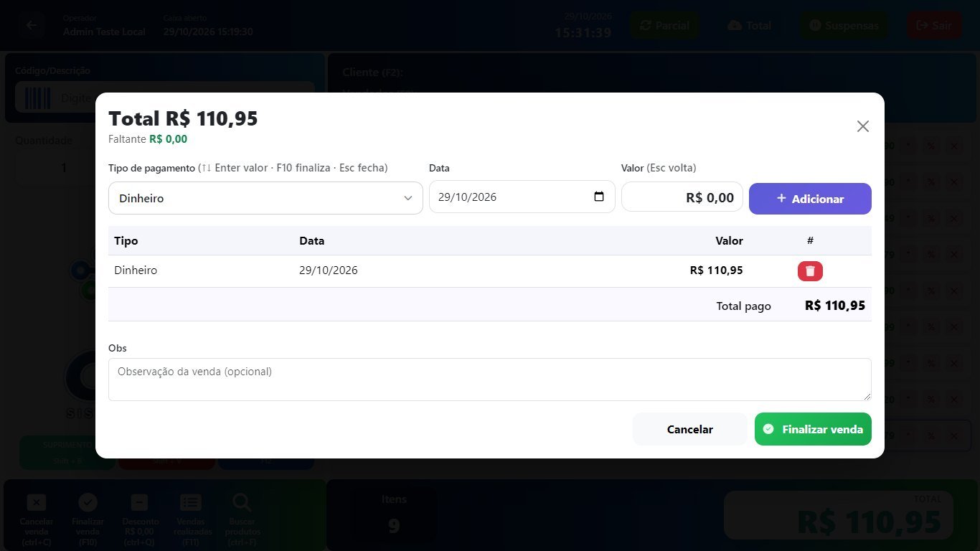
Task: Click the green Finalizar venda button
Action: click(813, 429)
